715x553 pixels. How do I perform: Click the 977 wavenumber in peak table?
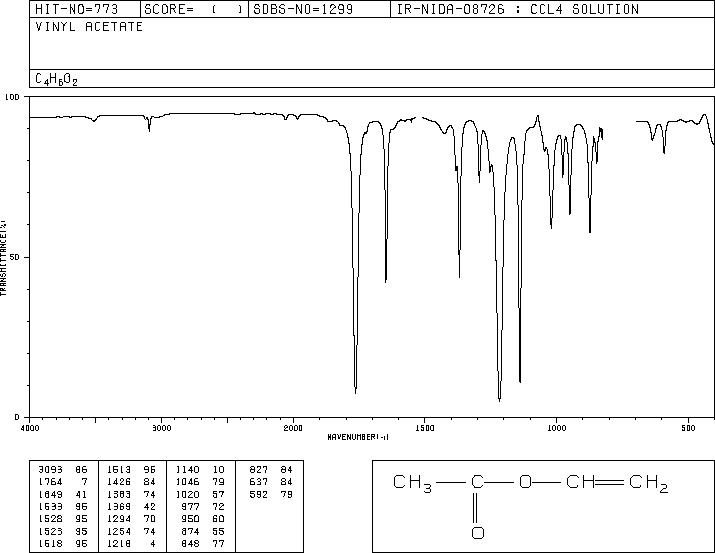point(191,506)
